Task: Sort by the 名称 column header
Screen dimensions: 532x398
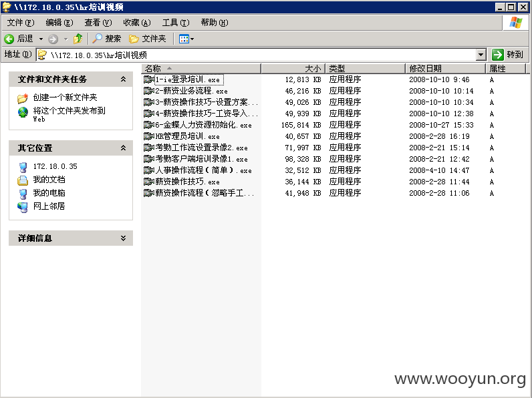Action: coord(201,69)
